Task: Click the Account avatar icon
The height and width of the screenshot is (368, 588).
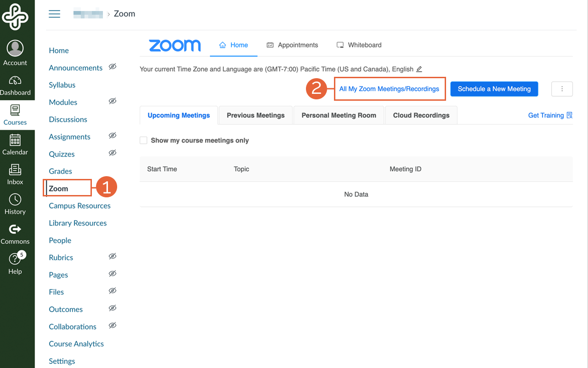Action: pos(15,48)
